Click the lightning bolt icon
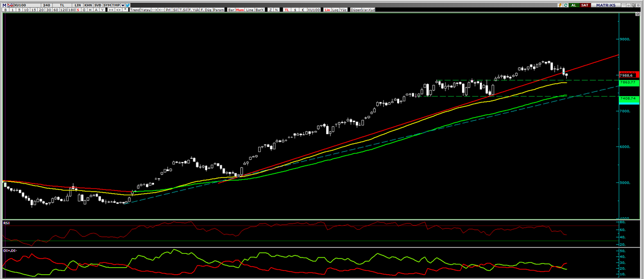Image resolution: width=644 pixels, height=279 pixels. (x=560, y=5)
